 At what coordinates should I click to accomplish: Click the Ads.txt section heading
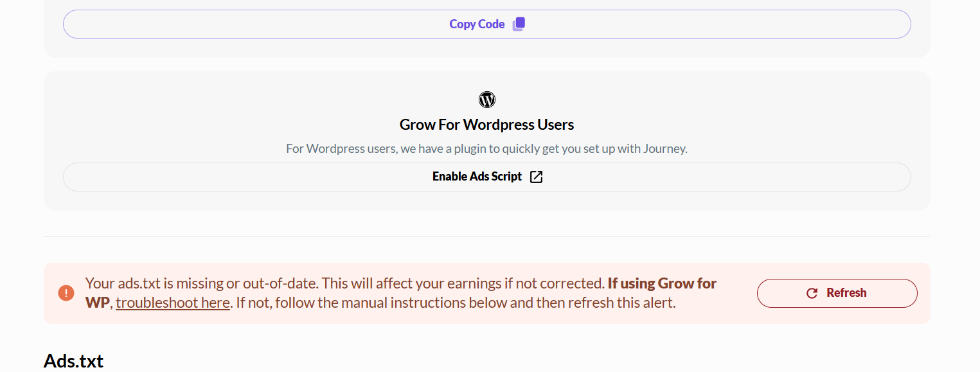point(73,361)
